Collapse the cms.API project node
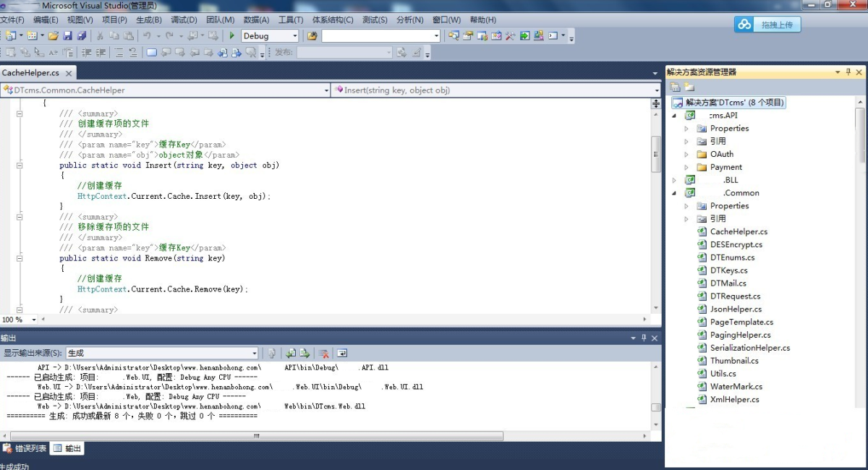The image size is (868, 470). click(x=674, y=116)
